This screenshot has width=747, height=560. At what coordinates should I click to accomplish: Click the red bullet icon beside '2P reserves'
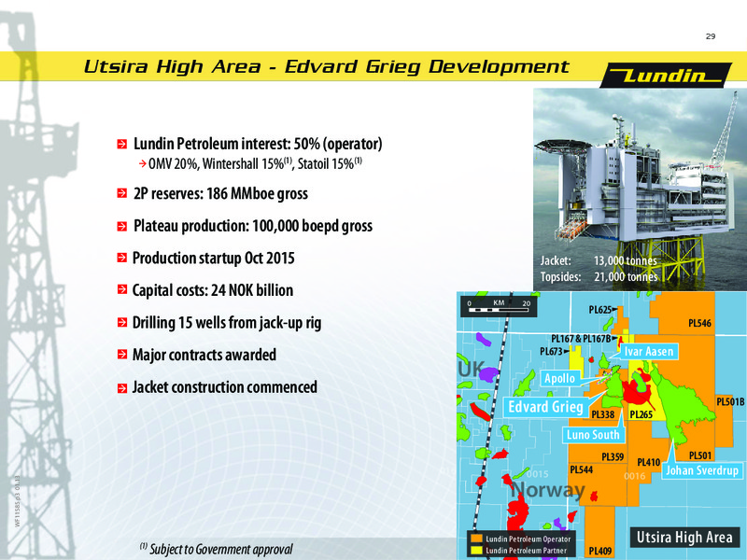click(x=122, y=193)
